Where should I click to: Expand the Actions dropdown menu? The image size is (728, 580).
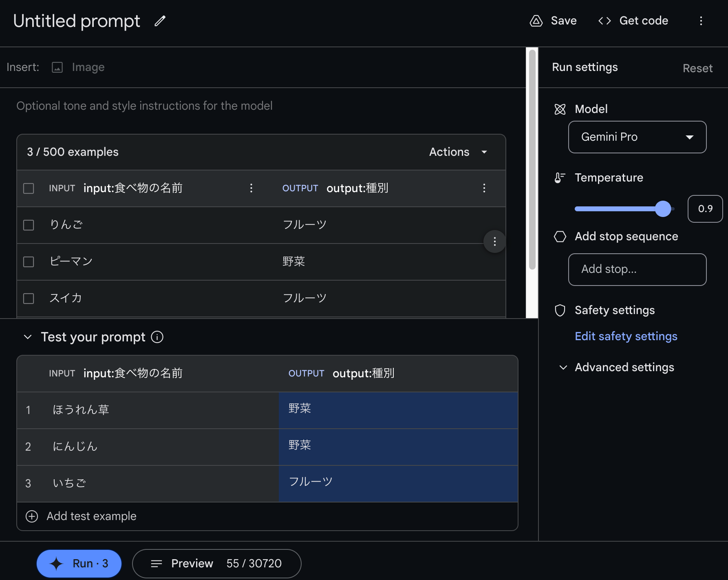pyautogui.click(x=458, y=152)
